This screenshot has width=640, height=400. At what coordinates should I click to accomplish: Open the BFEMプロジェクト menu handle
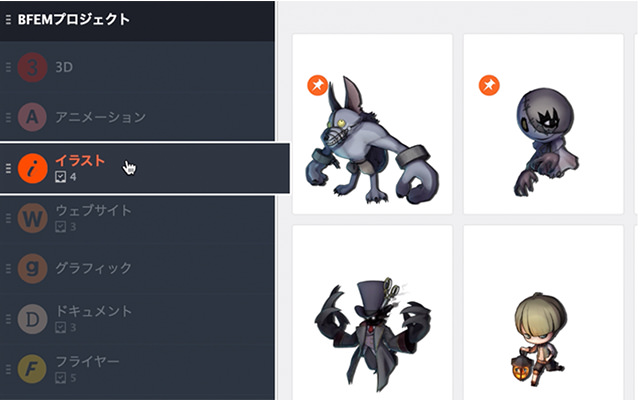(8, 19)
